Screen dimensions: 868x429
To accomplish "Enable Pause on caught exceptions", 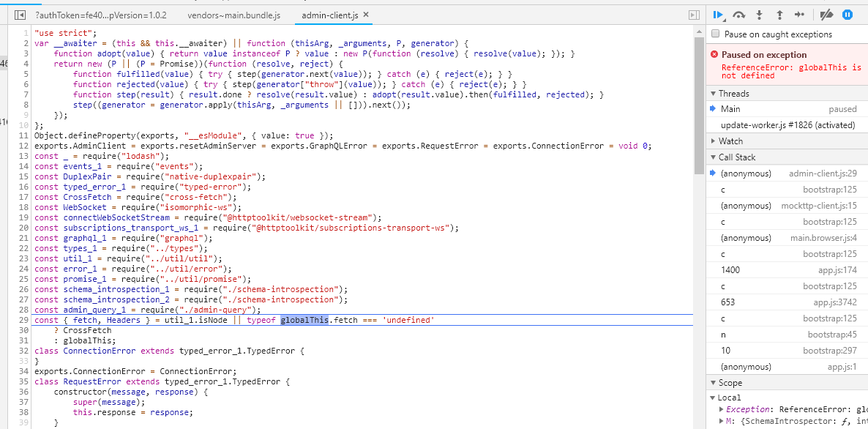I will click(x=715, y=33).
